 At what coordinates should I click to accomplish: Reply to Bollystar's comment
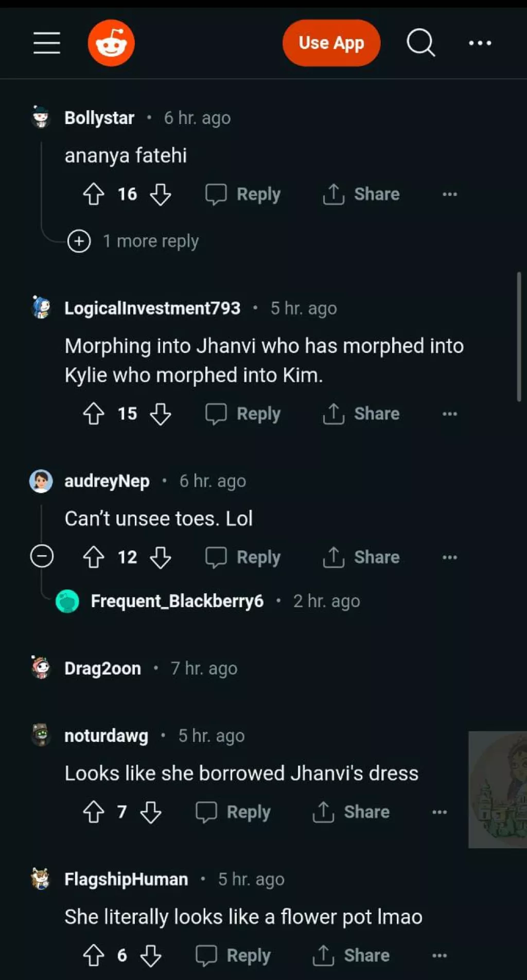242,194
